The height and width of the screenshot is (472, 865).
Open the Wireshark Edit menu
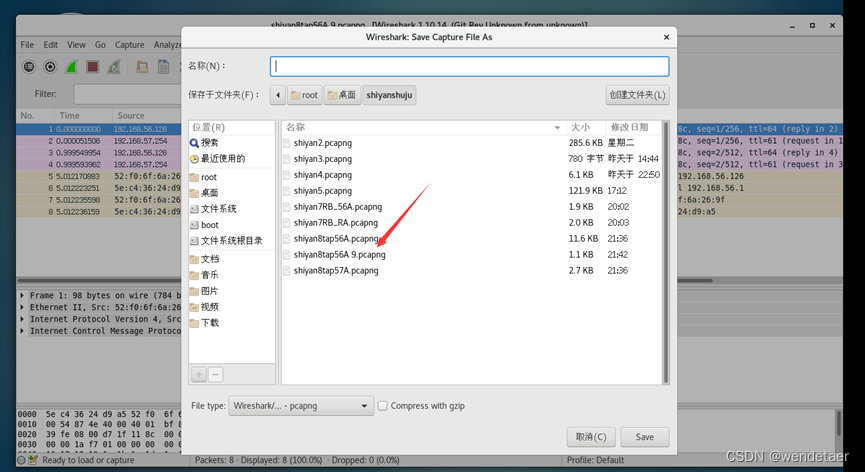pyautogui.click(x=51, y=45)
